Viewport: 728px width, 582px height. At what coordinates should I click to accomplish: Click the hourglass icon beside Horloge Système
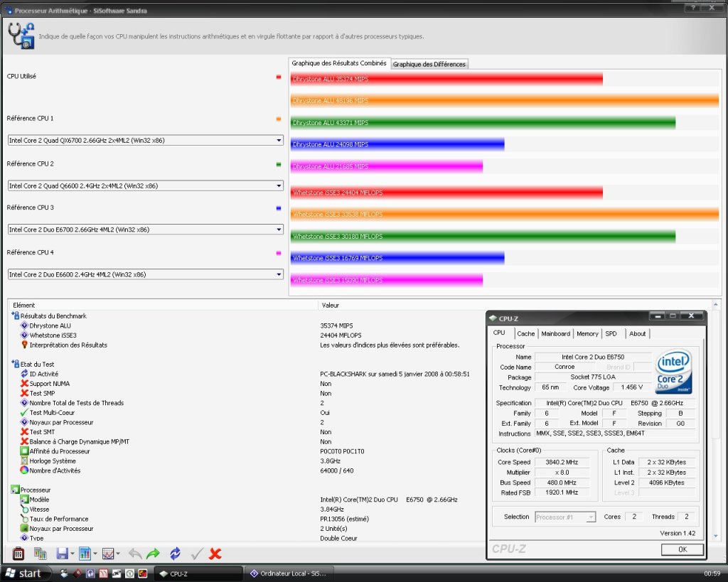coord(25,461)
